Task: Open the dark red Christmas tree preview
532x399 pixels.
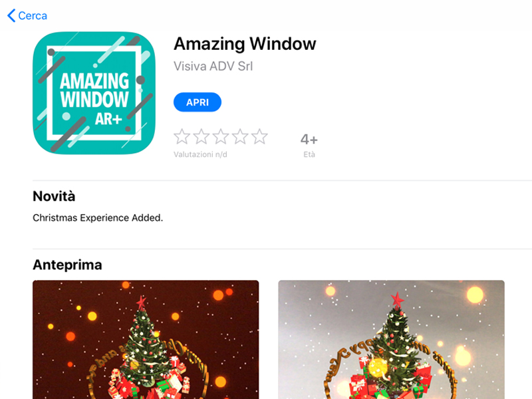Action: tap(146, 340)
